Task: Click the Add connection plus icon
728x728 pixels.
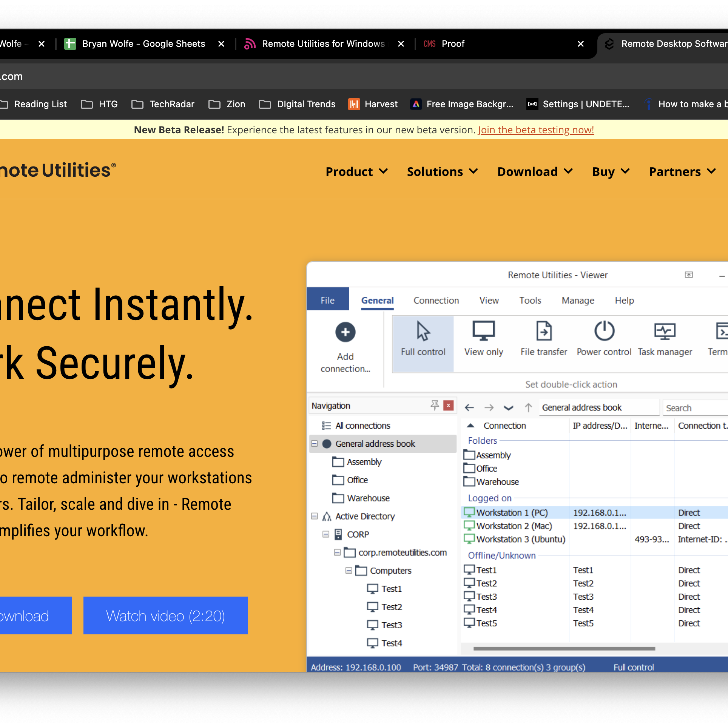Action: coord(345,332)
